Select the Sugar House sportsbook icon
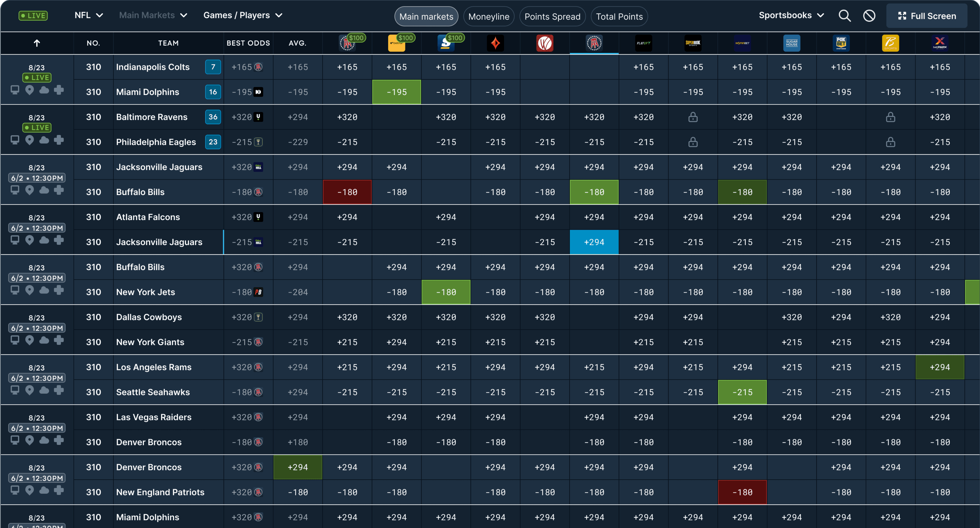The height and width of the screenshot is (528, 980). [792, 43]
